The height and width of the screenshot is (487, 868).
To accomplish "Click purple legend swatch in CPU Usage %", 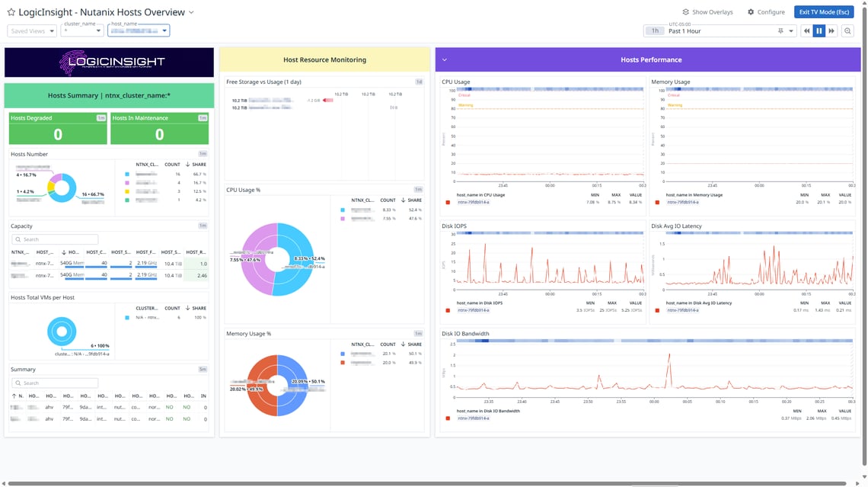I will [x=342, y=219].
